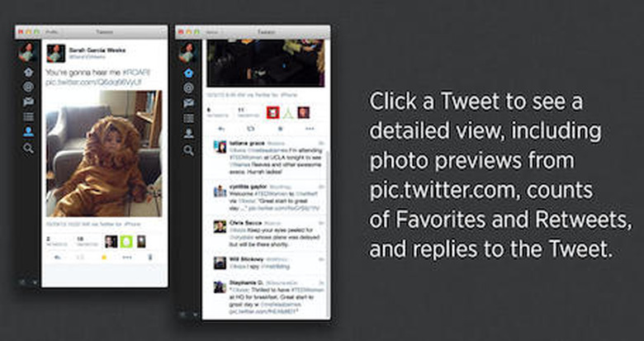Expand account switcher arrow at left sidebar bottom
The width and height of the screenshot is (644, 341).
click(35, 282)
